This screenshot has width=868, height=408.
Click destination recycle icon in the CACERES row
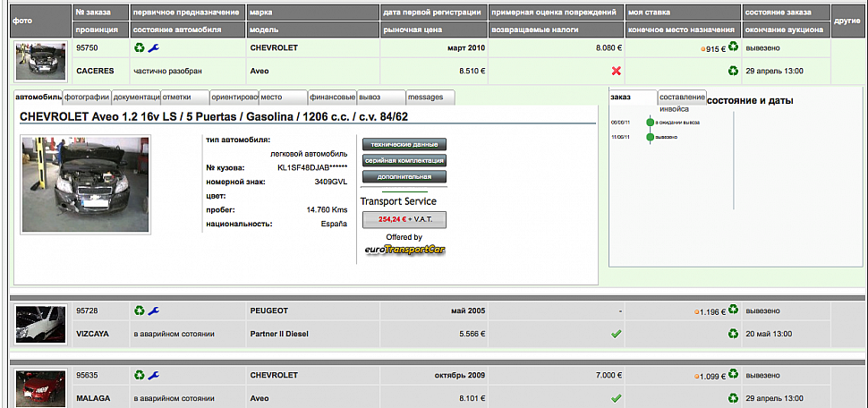734,71
